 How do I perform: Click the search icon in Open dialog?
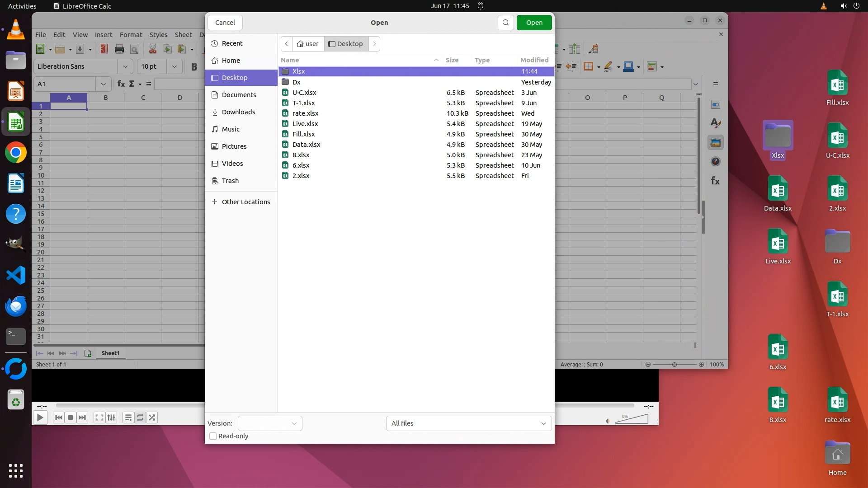pos(505,23)
